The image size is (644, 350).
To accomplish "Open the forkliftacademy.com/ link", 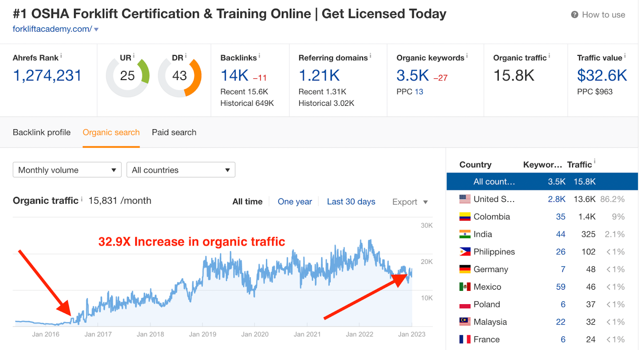I will click(52, 29).
